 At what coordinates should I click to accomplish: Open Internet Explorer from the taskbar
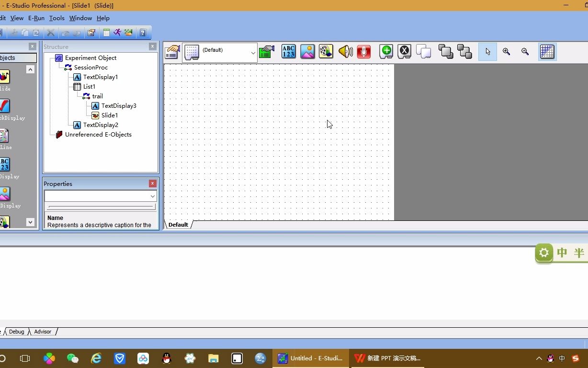(96, 358)
